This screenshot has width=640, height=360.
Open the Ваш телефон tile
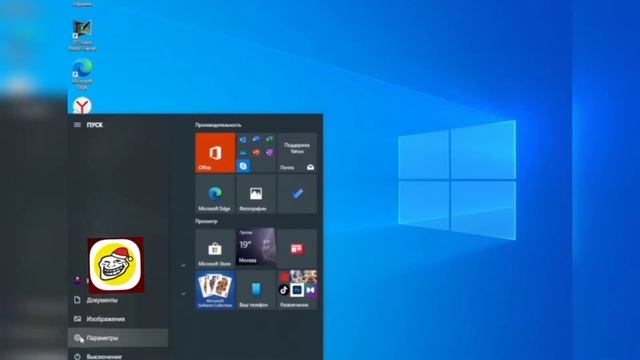click(x=256, y=290)
